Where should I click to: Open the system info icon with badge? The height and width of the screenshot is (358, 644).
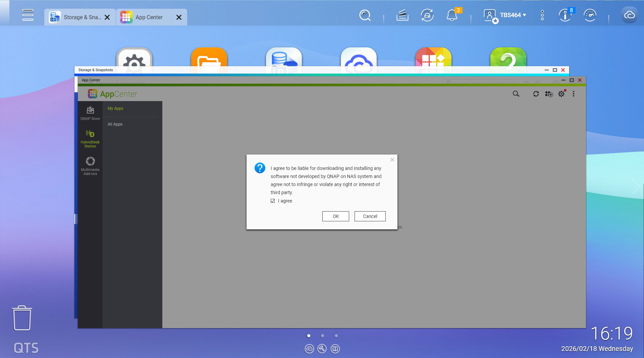click(565, 15)
